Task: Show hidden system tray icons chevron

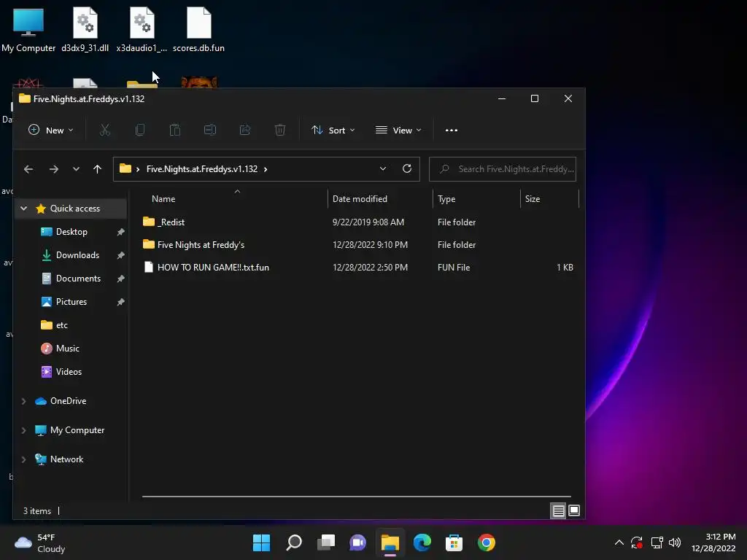Action: pyautogui.click(x=619, y=542)
